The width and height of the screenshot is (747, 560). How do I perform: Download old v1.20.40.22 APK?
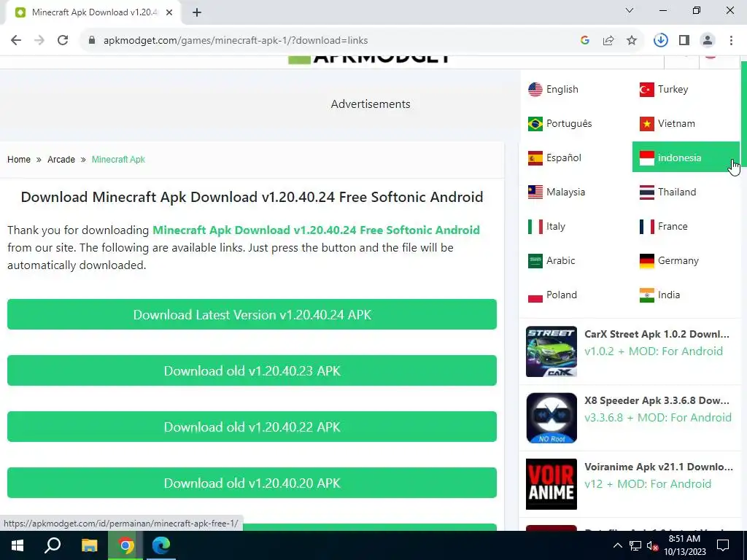click(x=252, y=427)
